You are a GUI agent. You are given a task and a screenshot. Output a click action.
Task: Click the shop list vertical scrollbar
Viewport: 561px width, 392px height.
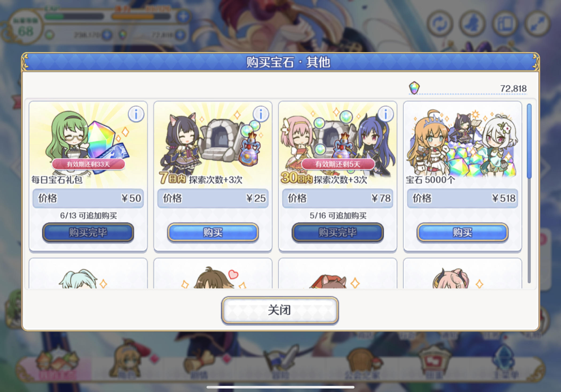coord(529,193)
